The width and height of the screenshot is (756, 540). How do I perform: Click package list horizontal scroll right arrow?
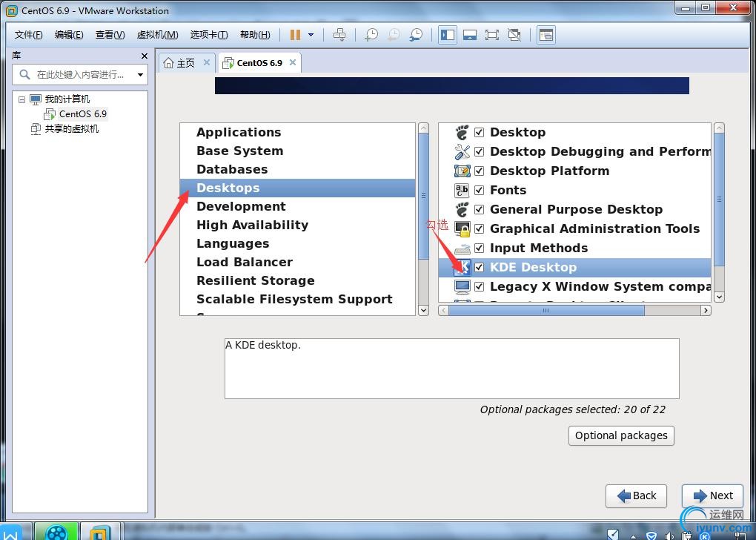coord(706,310)
